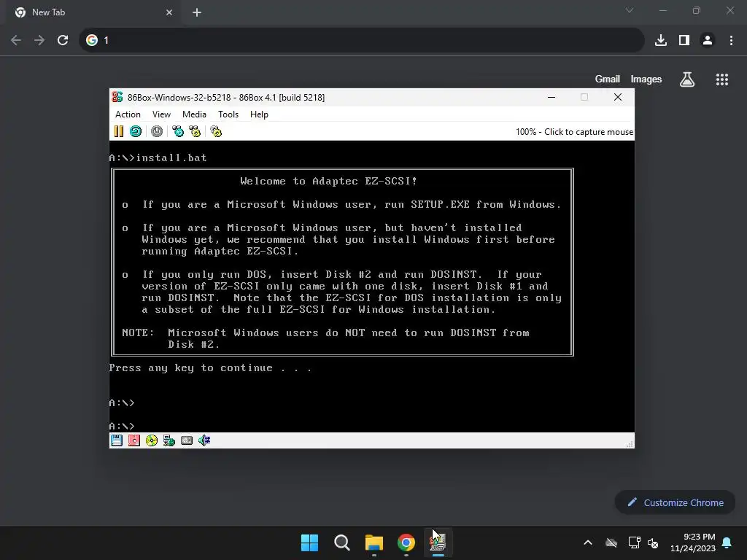Open Search Labs flask icon
Viewport: 747px width, 560px height.
pos(687,79)
